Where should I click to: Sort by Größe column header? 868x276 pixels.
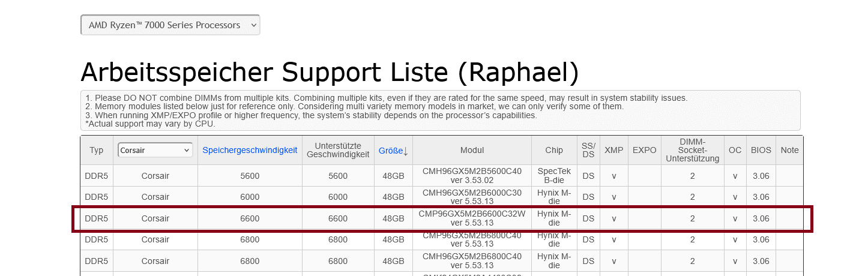(x=390, y=151)
